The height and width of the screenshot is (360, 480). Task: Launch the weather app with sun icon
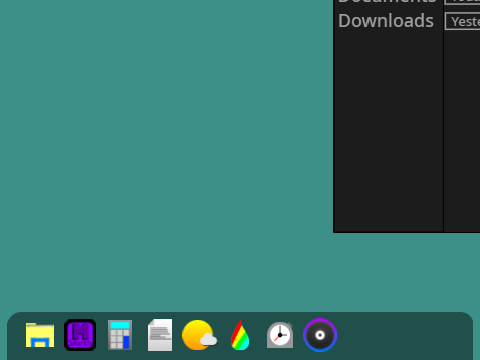coord(200,335)
